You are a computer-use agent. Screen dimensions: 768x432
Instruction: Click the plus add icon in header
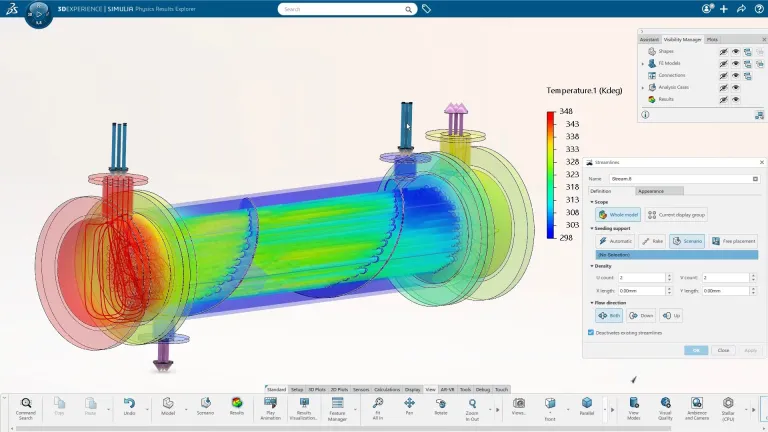point(724,9)
